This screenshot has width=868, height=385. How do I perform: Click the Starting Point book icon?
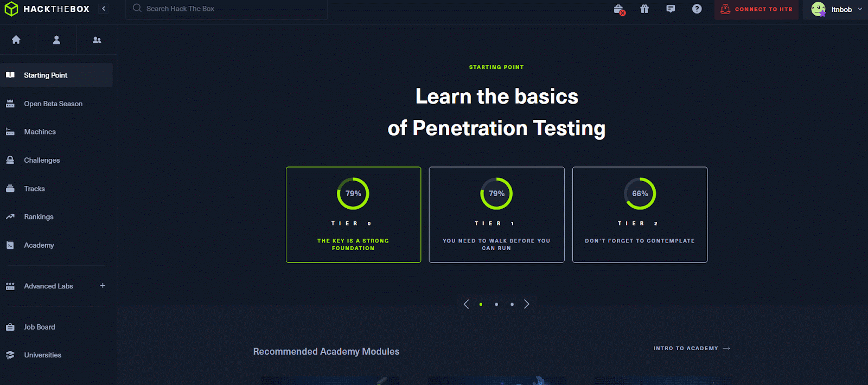point(10,75)
